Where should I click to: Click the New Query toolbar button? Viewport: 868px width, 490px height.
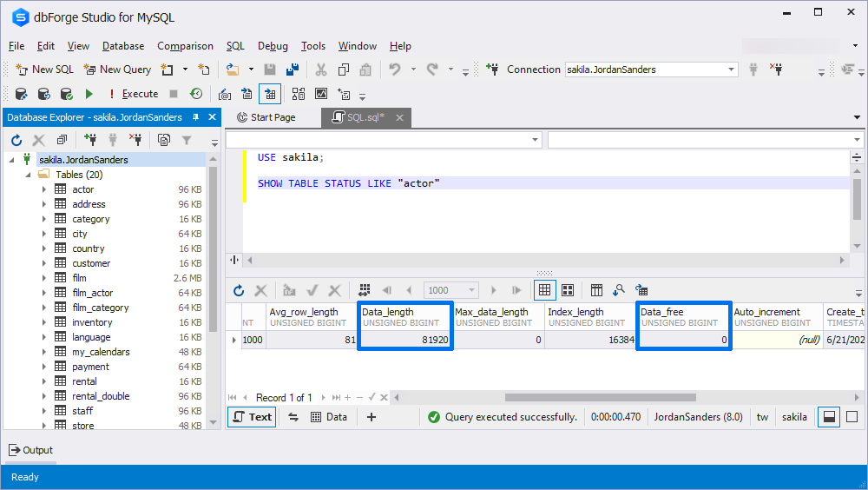pos(117,70)
